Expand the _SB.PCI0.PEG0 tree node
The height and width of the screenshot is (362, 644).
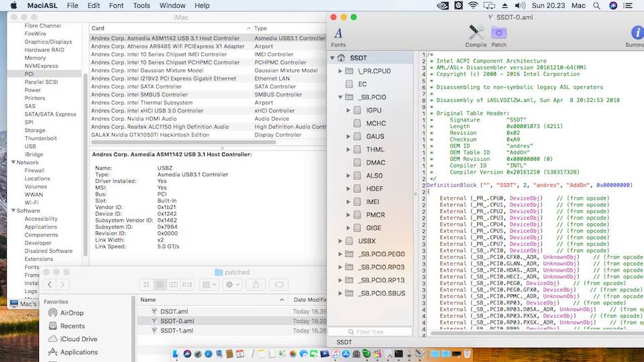tap(341, 254)
